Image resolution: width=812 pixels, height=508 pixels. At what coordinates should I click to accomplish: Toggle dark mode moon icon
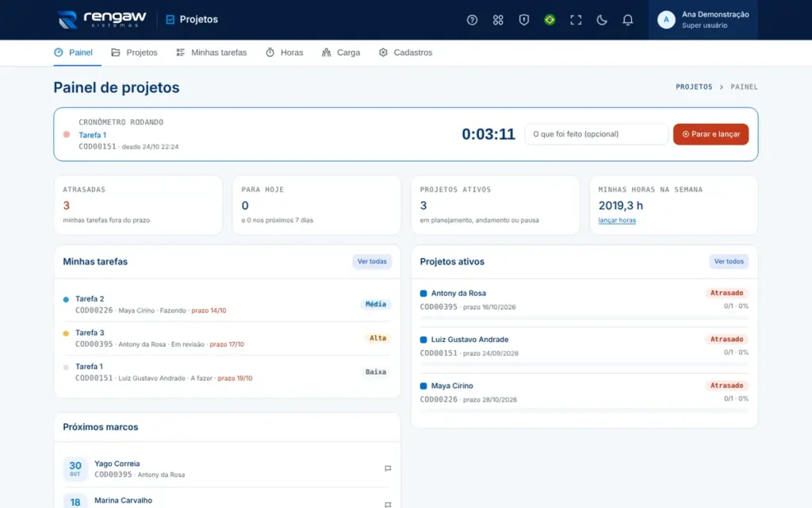click(x=601, y=20)
